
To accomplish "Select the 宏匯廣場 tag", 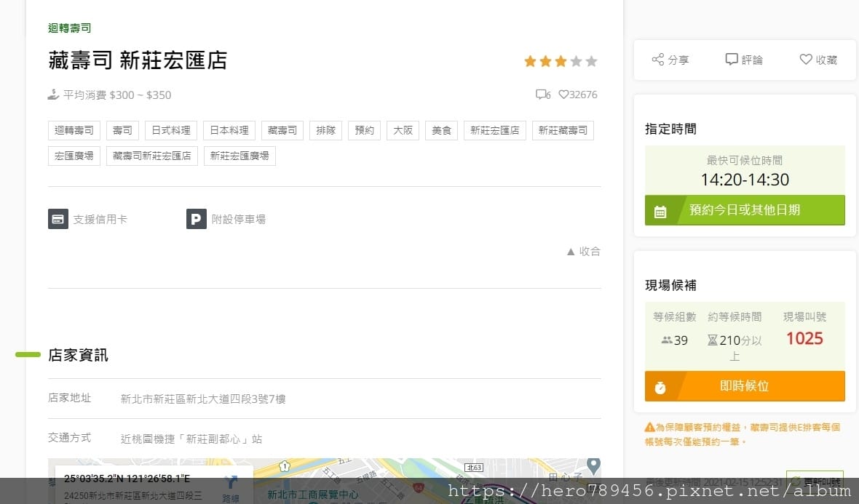I will point(74,156).
